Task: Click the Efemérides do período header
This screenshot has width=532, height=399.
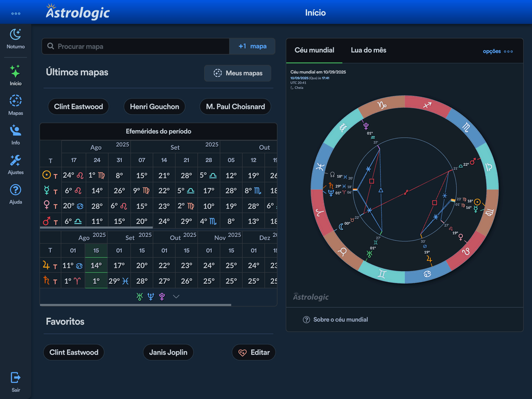Action: [x=158, y=131]
